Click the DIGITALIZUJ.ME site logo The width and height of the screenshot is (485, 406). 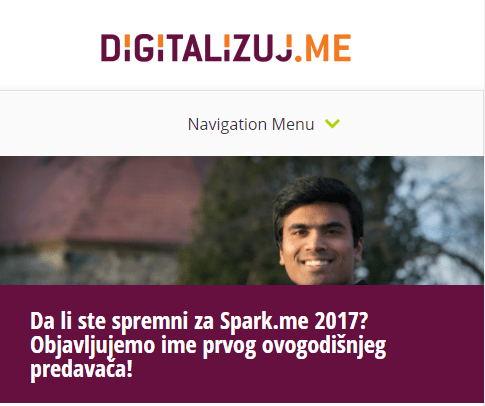pos(226,48)
